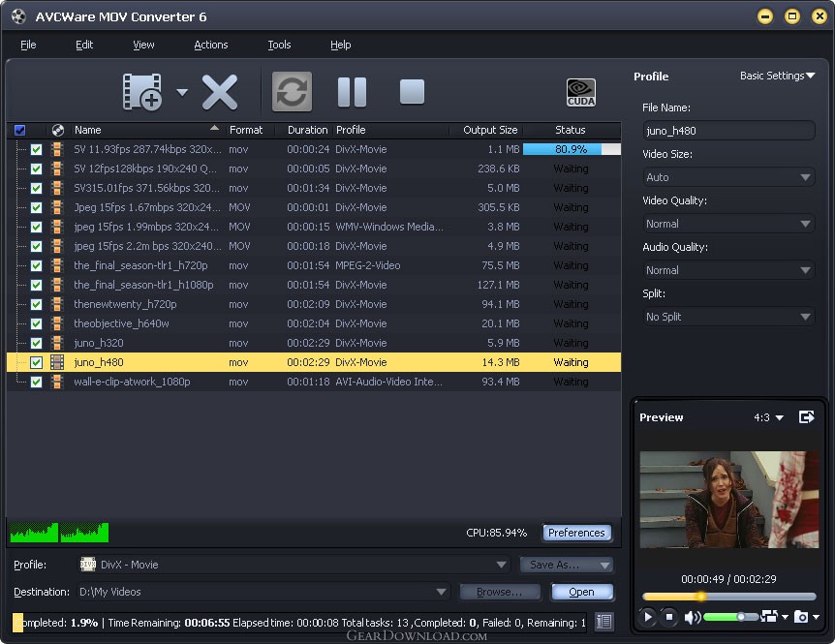Image resolution: width=835 pixels, height=644 pixels.
Task: Remove selected file with the X icon
Action: tap(220, 92)
